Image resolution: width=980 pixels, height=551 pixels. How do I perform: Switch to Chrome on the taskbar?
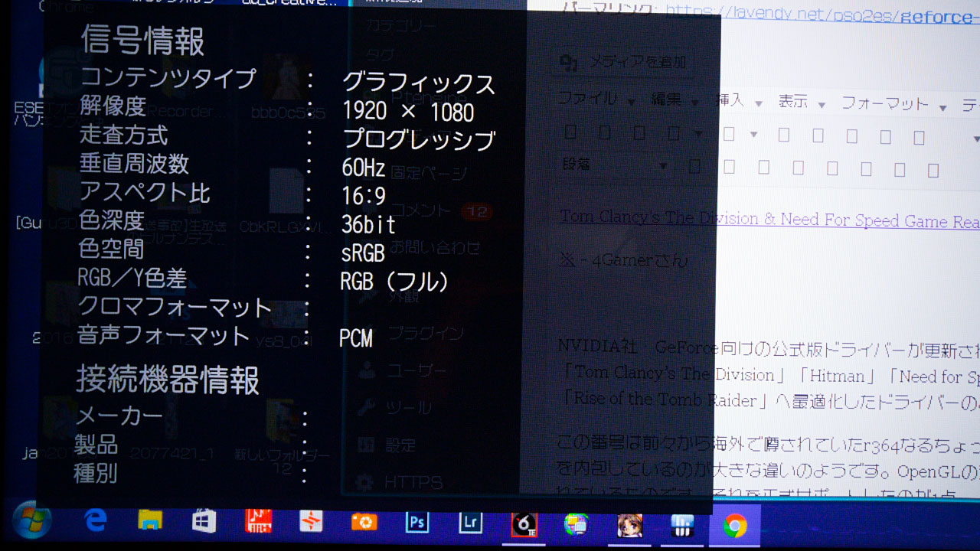tap(735, 526)
